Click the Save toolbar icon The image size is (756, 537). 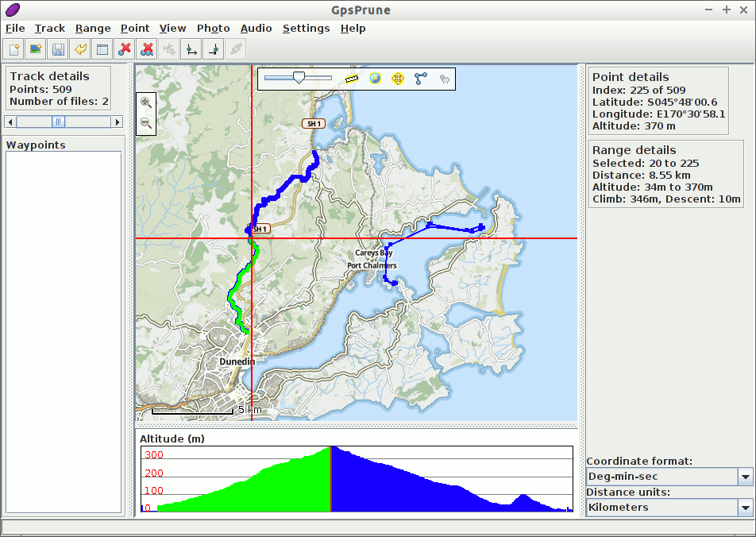[x=58, y=49]
